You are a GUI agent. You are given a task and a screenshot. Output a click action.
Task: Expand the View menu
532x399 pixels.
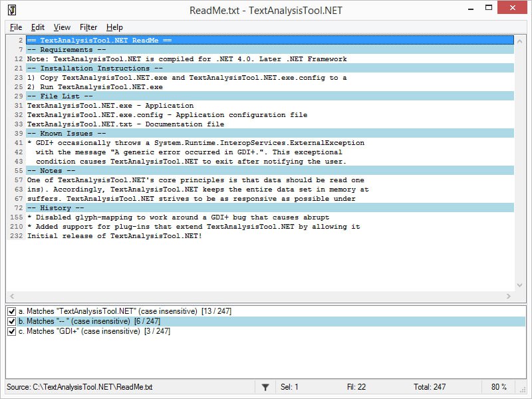[62, 27]
